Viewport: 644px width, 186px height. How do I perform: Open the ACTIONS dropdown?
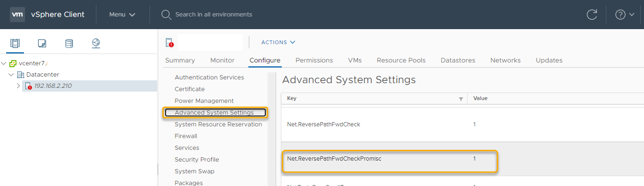coord(278,42)
